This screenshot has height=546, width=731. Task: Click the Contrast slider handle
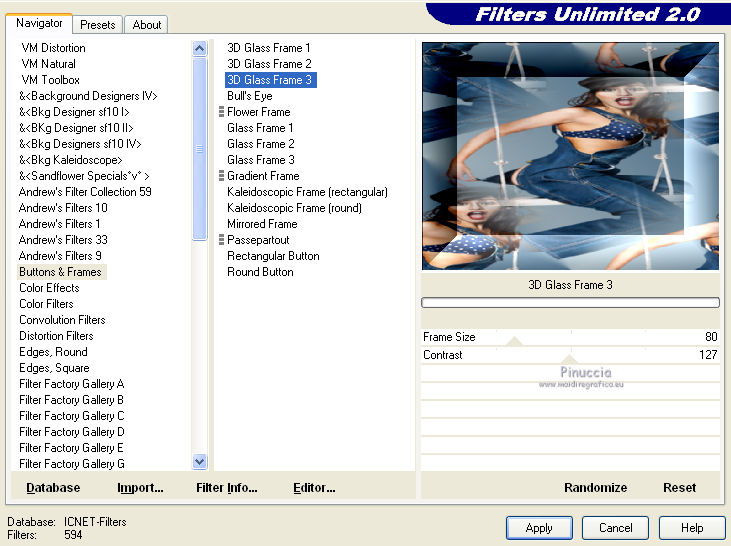click(569, 359)
